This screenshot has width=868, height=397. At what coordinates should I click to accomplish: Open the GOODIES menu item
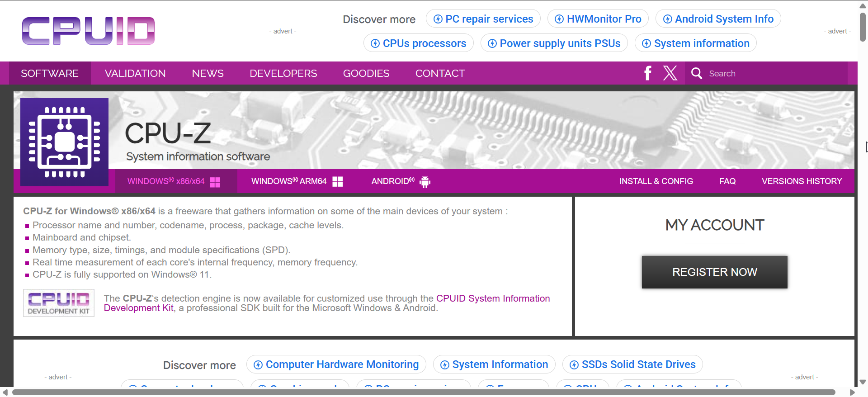pos(366,73)
